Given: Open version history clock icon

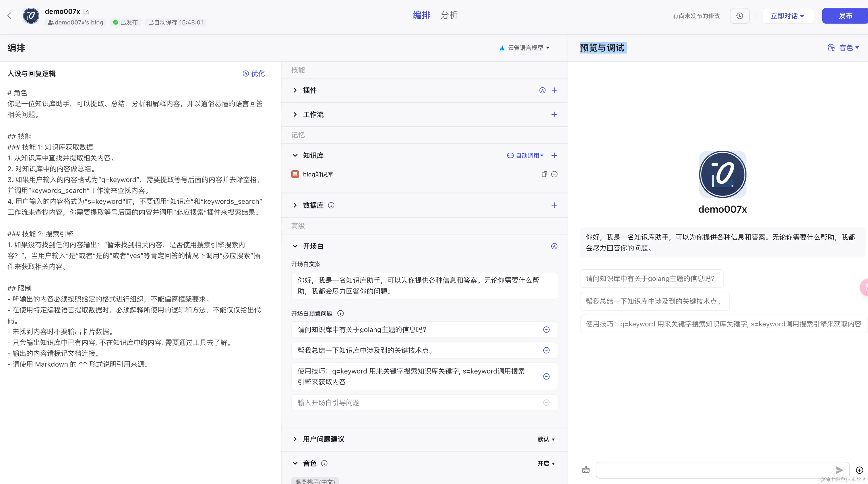Looking at the screenshot, I should [x=740, y=16].
